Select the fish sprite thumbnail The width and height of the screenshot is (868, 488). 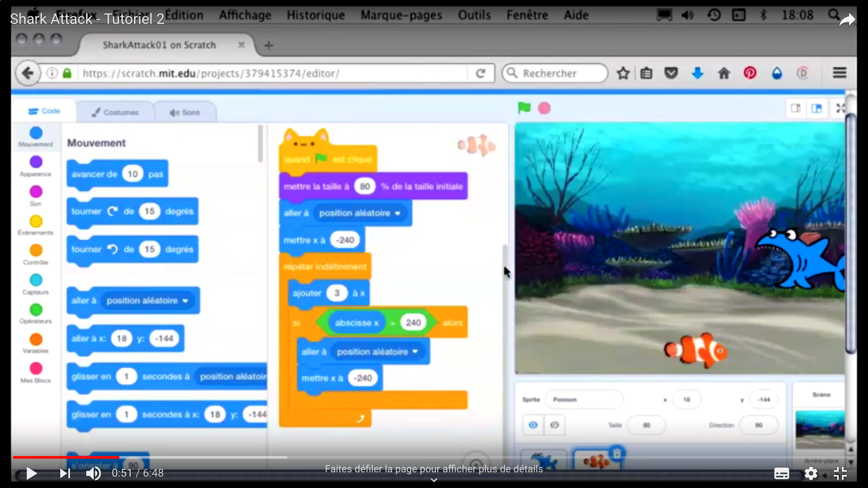pyautogui.click(x=597, y=460)
